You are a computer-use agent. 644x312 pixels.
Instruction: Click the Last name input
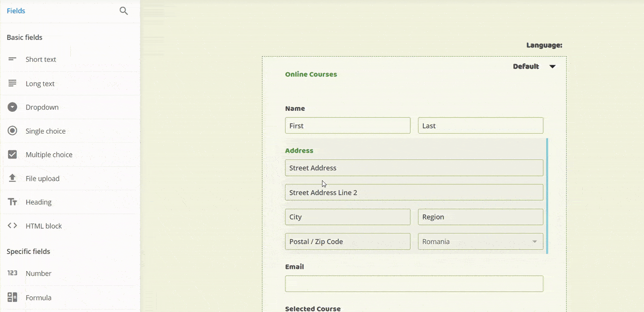point(481,126)
